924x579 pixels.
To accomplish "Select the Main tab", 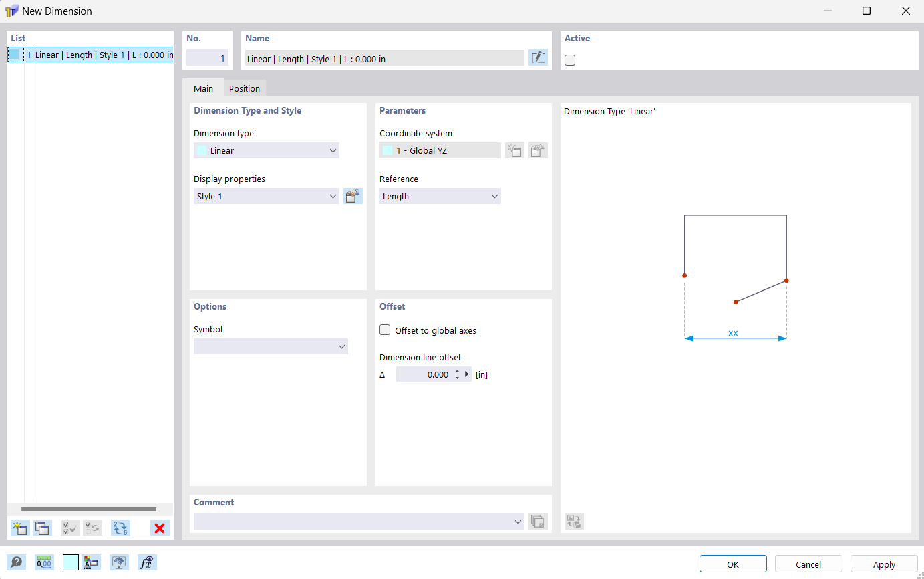I will [x=203, y=88].
